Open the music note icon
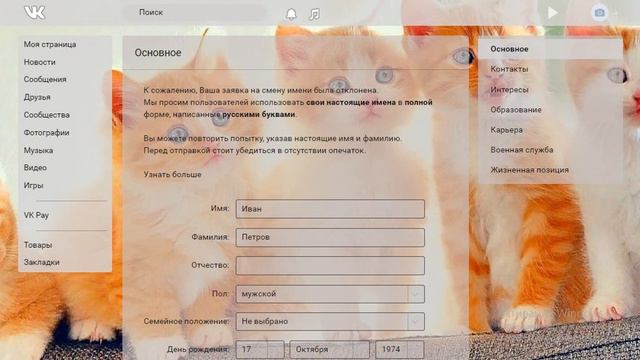The height and width of the screenshot is (360, 640). tap(314, 14)
